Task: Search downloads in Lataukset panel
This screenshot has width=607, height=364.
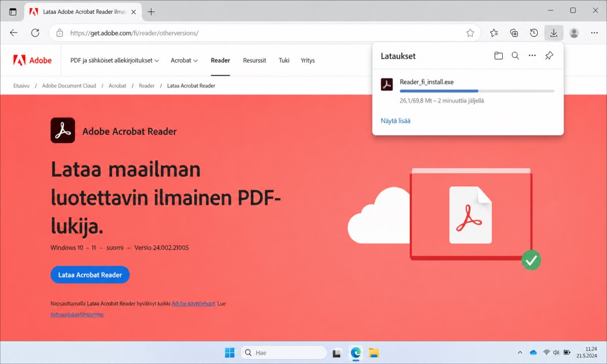Action: point(515,56)
